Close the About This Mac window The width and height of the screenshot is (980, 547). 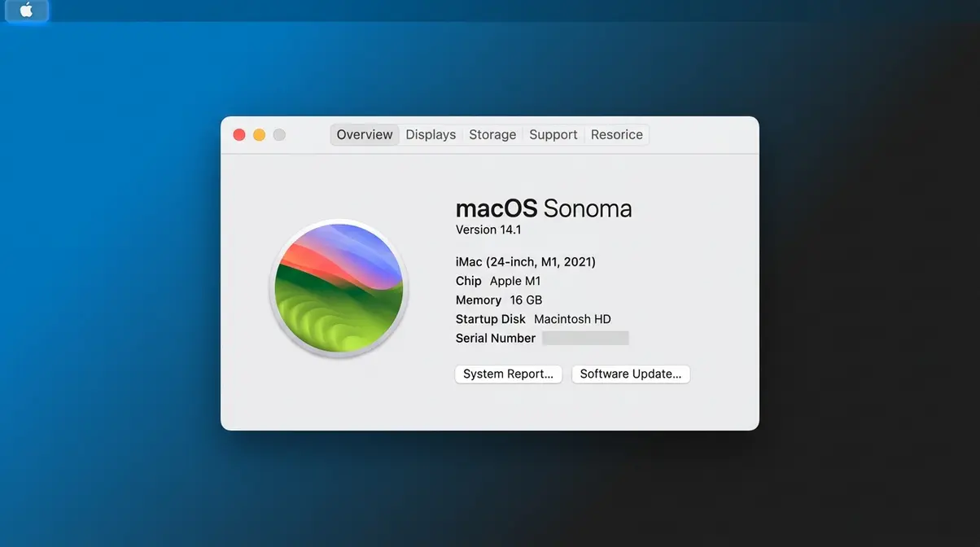239,135
